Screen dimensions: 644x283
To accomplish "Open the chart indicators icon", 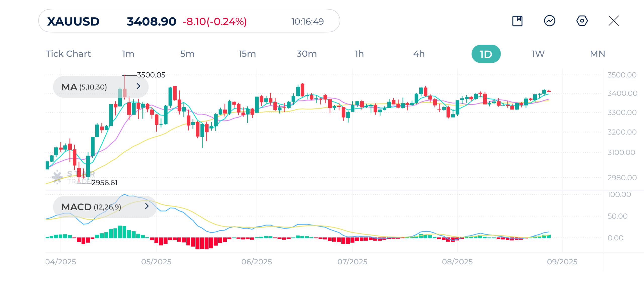I will [549, 21].
